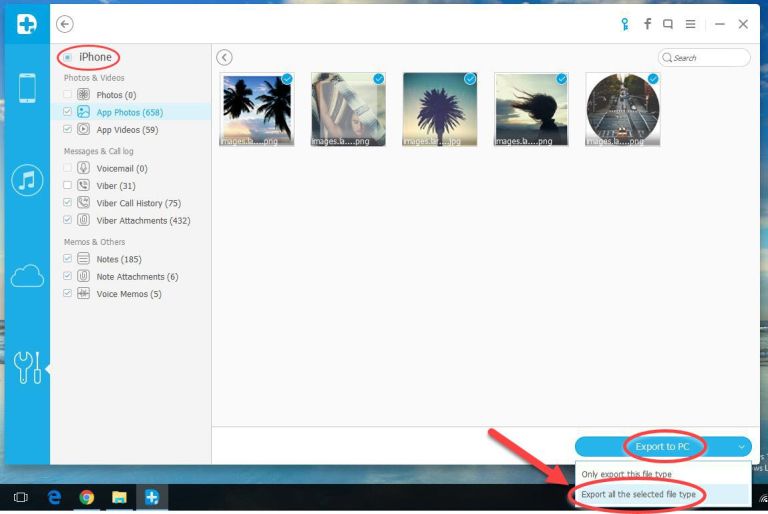
Task: Open the feedback chat bubble icon
Action: click(x=668, y=24)
